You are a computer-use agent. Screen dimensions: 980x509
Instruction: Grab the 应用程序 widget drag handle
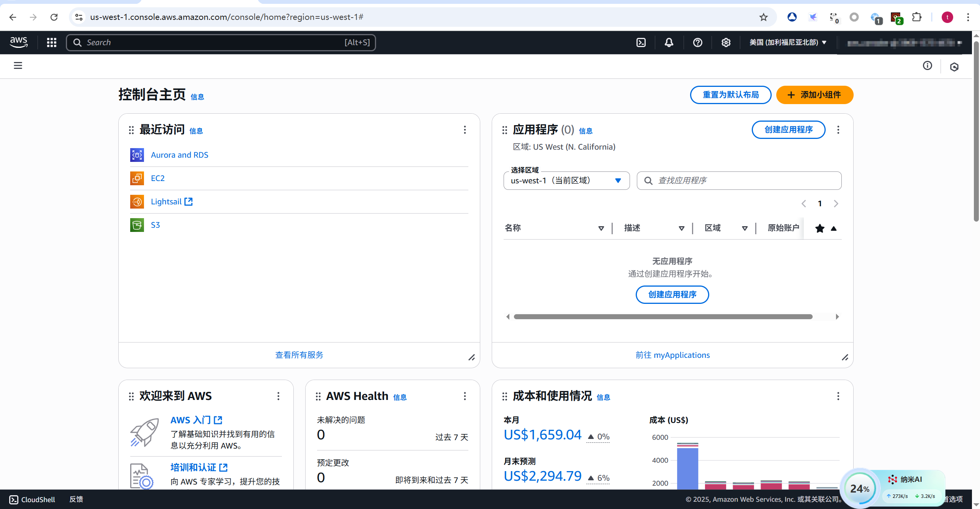coord(505,130)
